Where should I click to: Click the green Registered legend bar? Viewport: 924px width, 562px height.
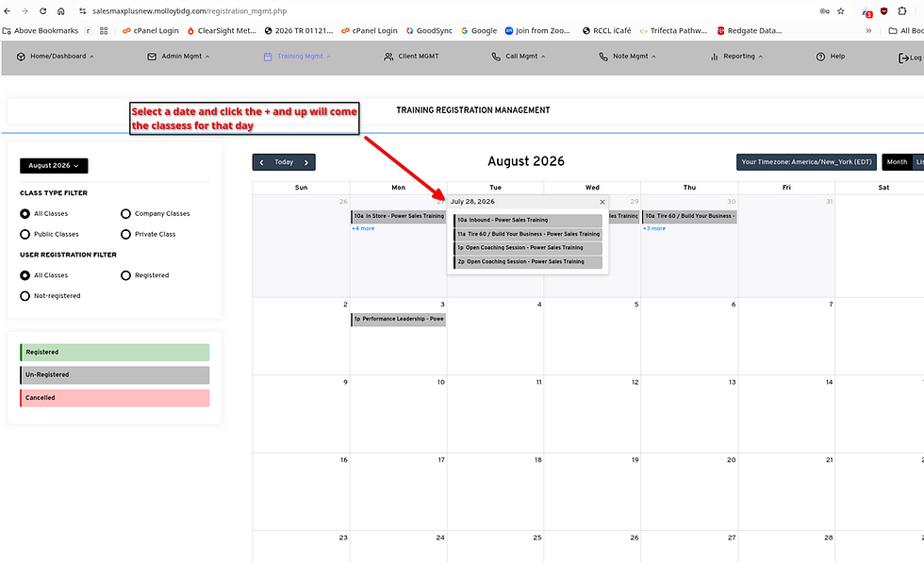(x=114, y=353)
